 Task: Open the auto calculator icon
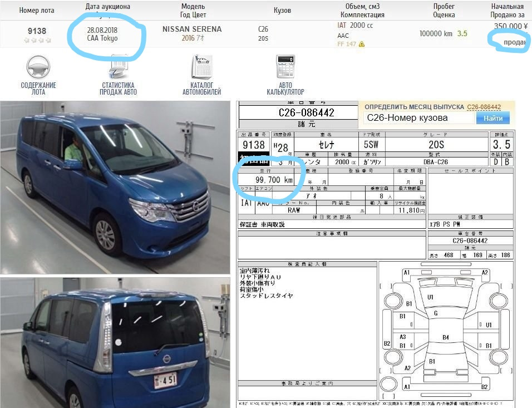[285, 67]
